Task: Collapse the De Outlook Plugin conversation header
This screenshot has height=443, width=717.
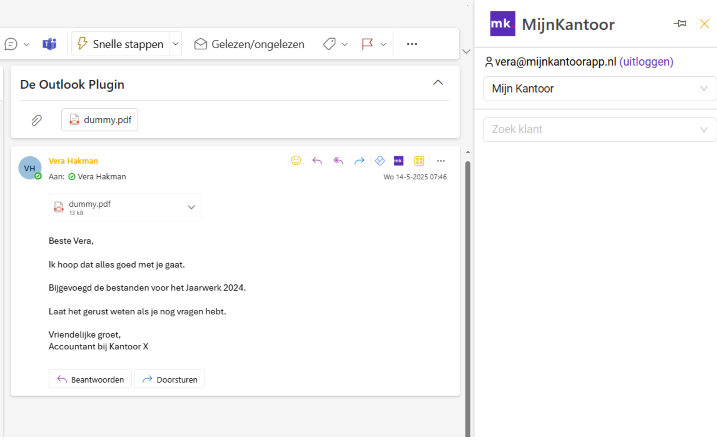Action: [x=438, y=83]
